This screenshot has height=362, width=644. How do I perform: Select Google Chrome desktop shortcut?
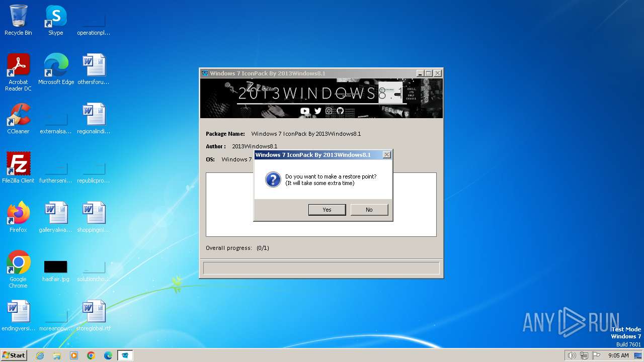click(x=18, y=269)
